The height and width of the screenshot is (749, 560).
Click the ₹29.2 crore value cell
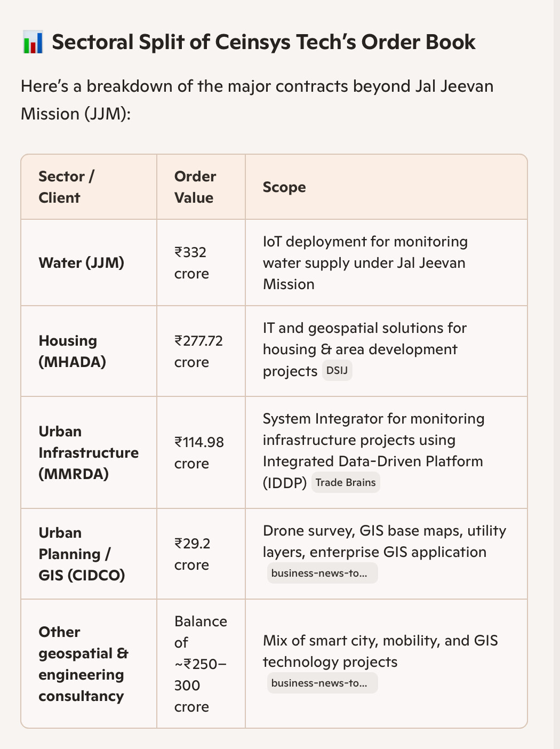[x=193, y=554]
